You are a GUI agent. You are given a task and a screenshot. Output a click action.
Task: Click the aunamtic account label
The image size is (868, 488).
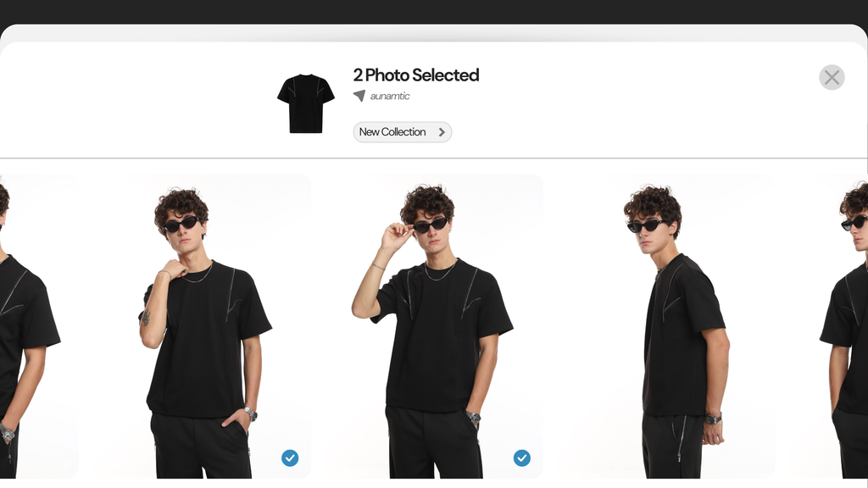click(390, 97)
